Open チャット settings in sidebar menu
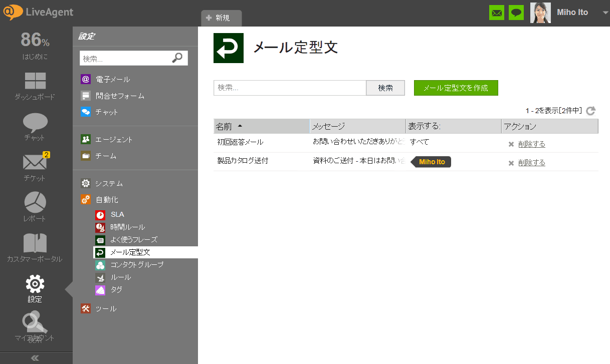Viewport: 610px width, 364px height. 99,112
